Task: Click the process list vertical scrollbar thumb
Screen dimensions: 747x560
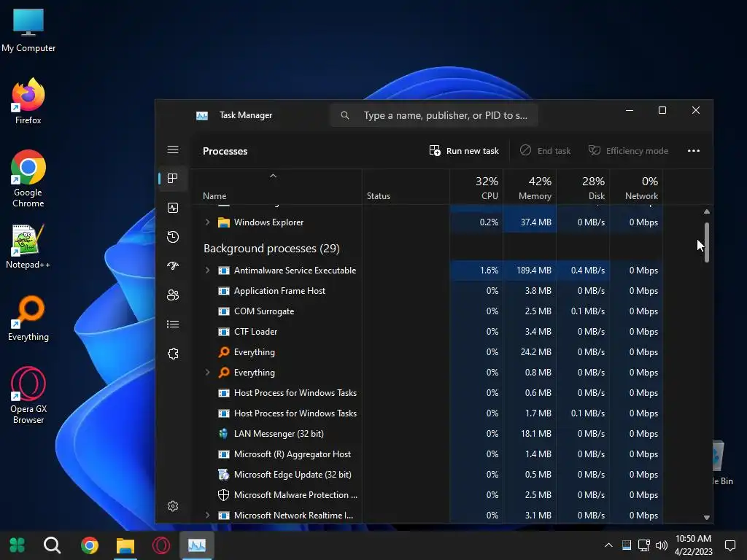Action: pyautogui.click(x=706, y=242)
